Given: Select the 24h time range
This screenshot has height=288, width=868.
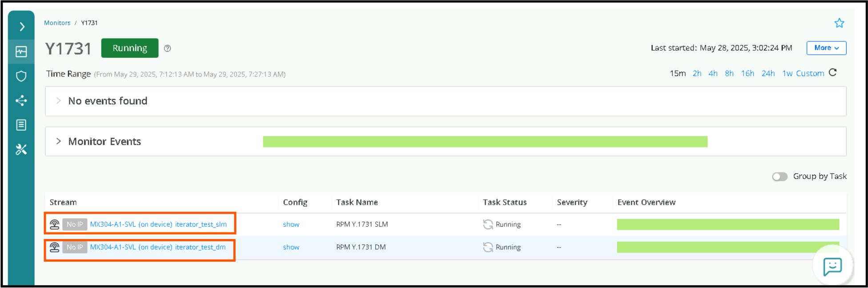Looking at the screenshot, I should [768, 73].
